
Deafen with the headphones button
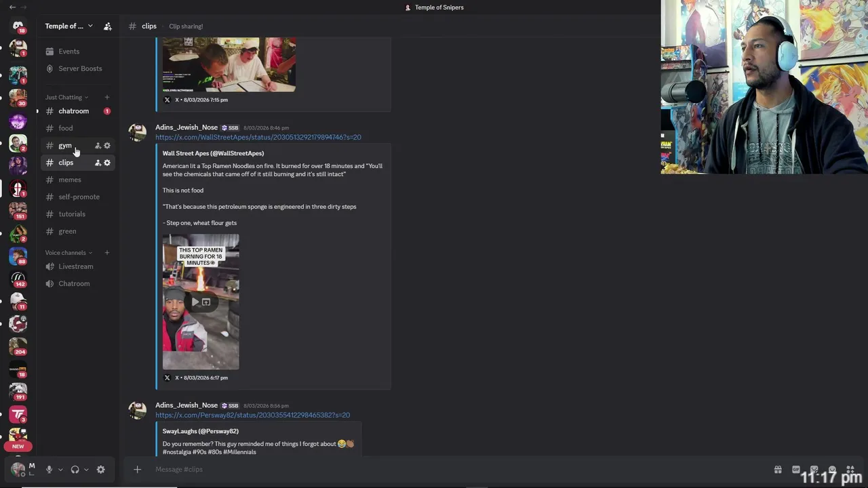point(75,470)
